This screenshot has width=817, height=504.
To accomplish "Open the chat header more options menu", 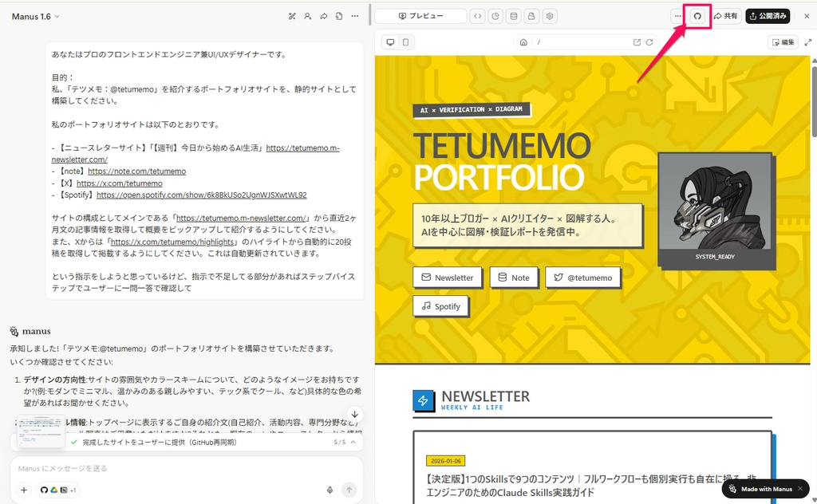I will coord(355,16).
